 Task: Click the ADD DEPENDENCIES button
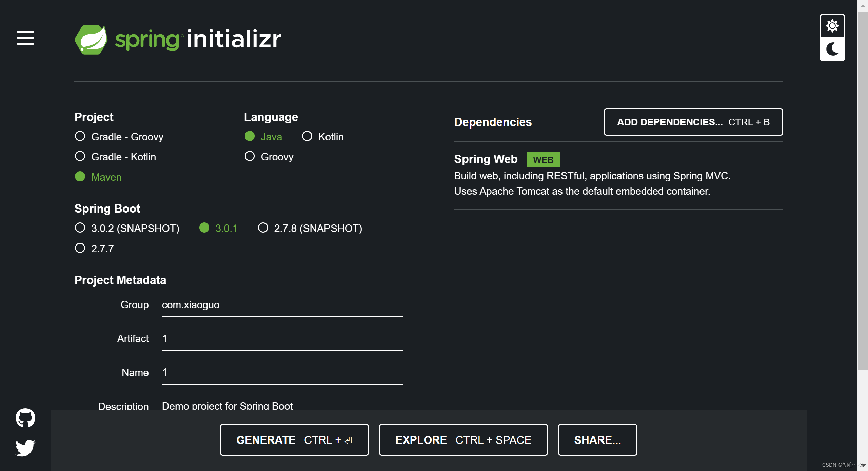tap(693, 122)
